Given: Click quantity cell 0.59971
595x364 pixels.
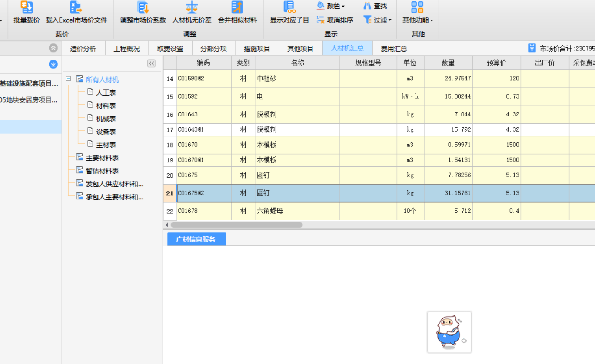Looking at the screenshot, I should (448, 145).
